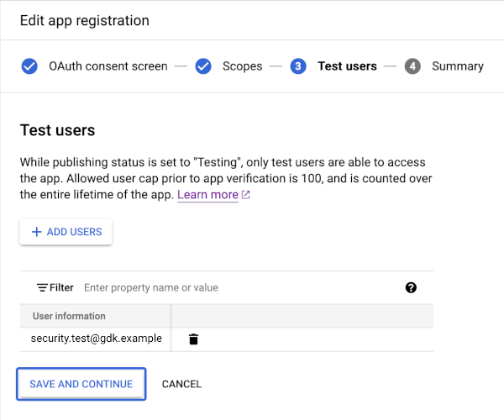Click SAVE AND CONTINUE

(81, 384)
